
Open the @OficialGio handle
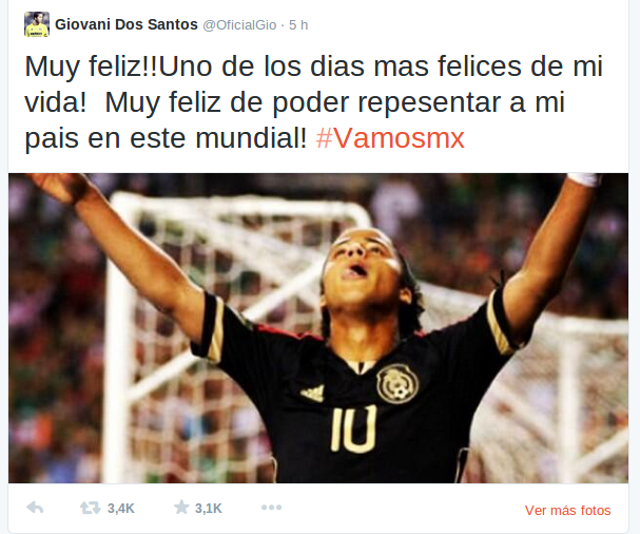pyautogui.click(x=240, y=25)
